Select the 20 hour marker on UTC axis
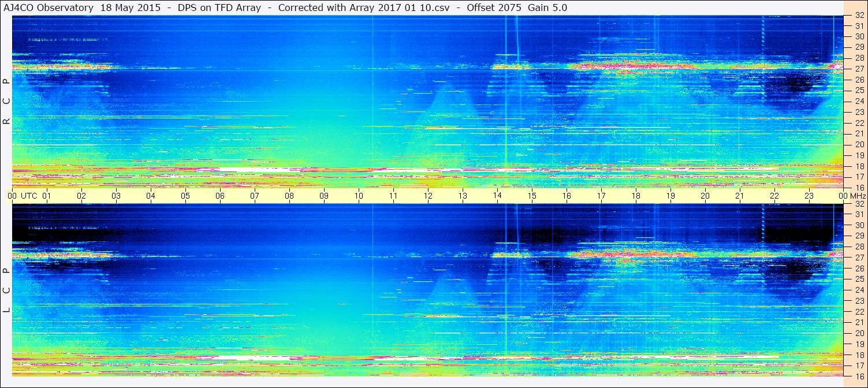This screenshot has width=868, height=388. [705, 196]
